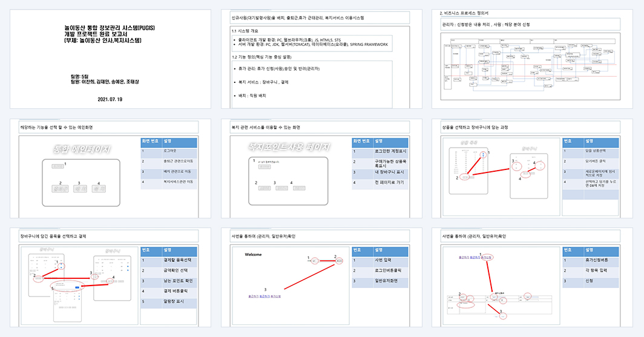Open the 비즈니스 프로세스 정의서 slide
644x337 pixels.
click(x=532, y=59)
